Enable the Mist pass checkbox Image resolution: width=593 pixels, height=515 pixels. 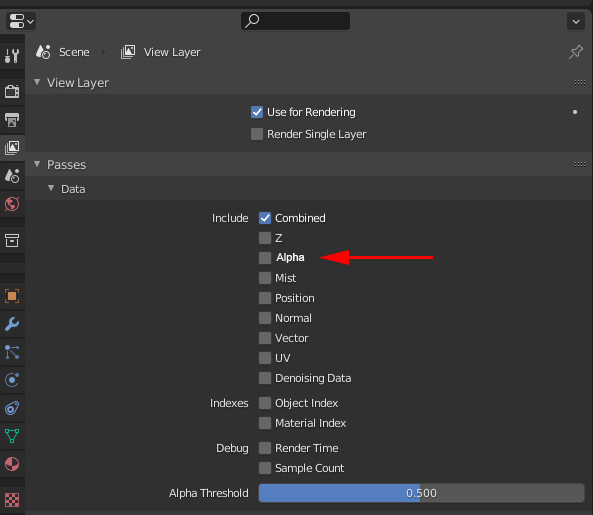[x=265, y=278]
